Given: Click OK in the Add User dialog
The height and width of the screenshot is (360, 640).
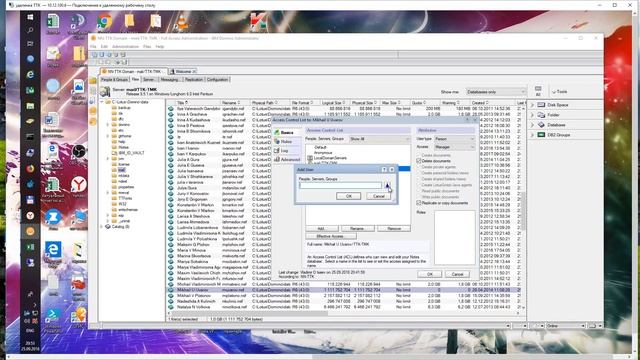Looking at the screenshot, I should [x=349, y=196].
